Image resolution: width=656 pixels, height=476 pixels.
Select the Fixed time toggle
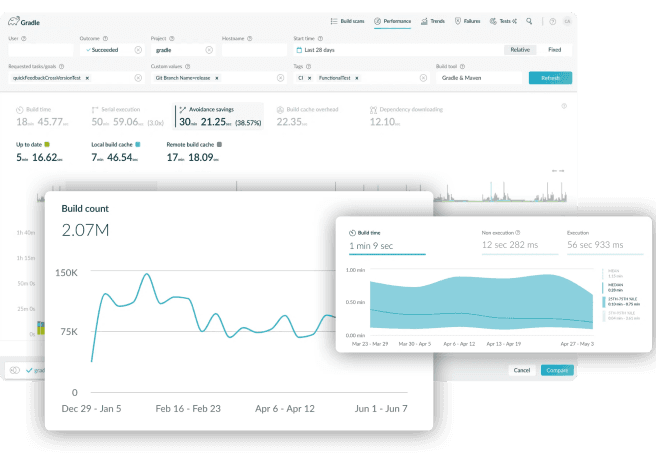click(554, 49)
